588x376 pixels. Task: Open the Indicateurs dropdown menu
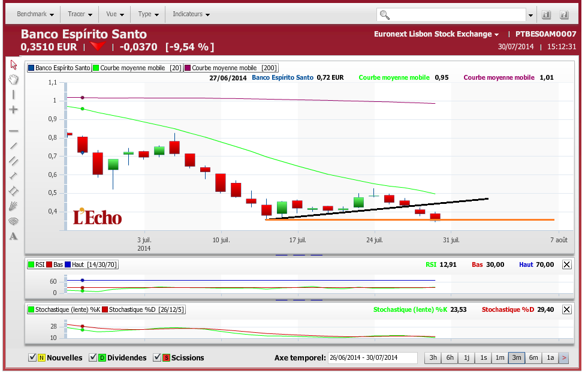pos(191,14)
